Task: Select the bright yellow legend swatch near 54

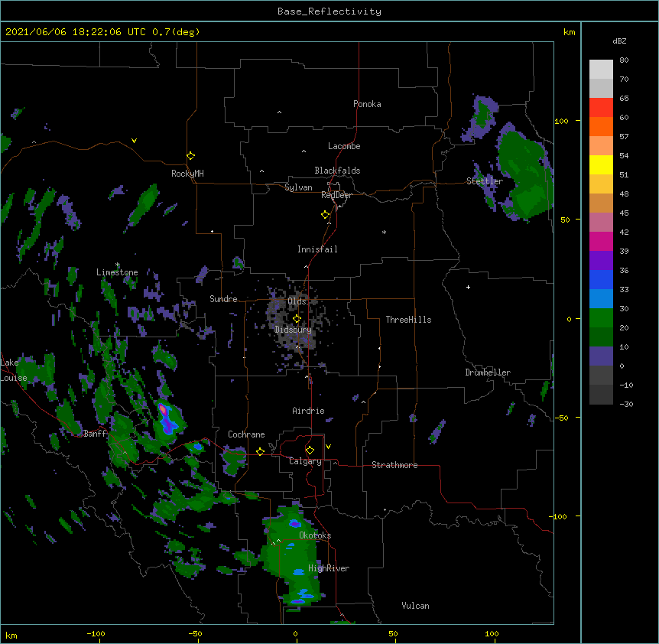Action: click(601, 164)
